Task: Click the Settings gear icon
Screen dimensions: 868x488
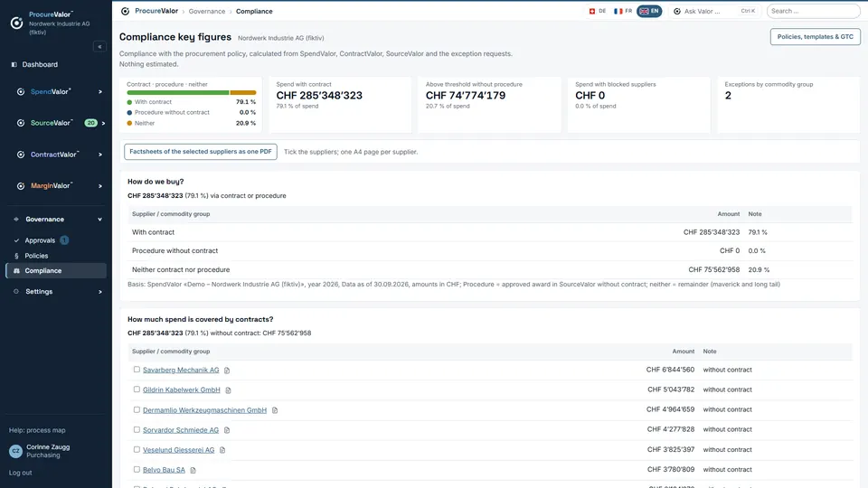Action: (16, 292)
